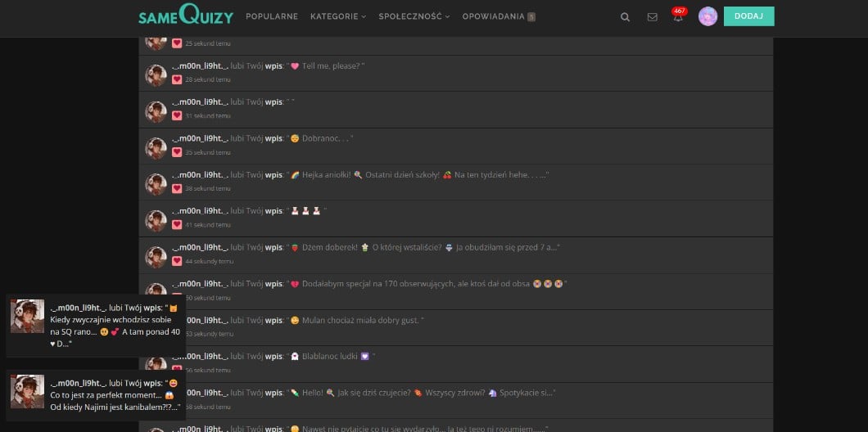
Task: Expand the KATEGORIE dropdown menu
Action: point(337,16)
